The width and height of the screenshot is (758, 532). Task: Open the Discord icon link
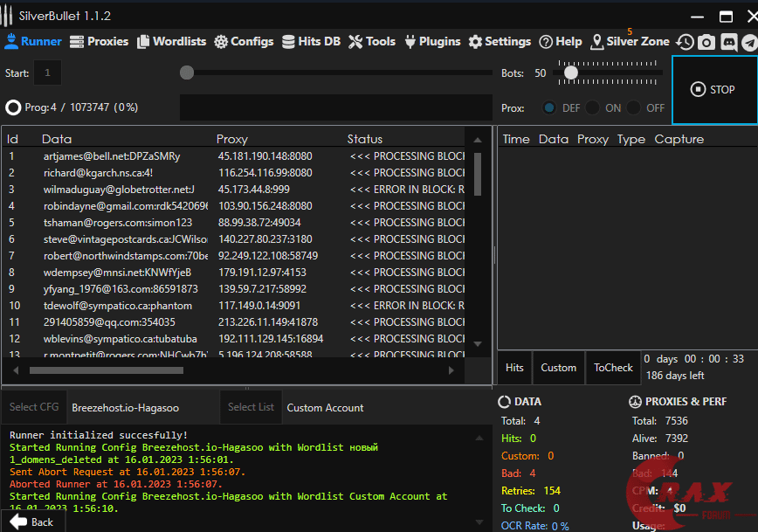click(x=728, y=42)
